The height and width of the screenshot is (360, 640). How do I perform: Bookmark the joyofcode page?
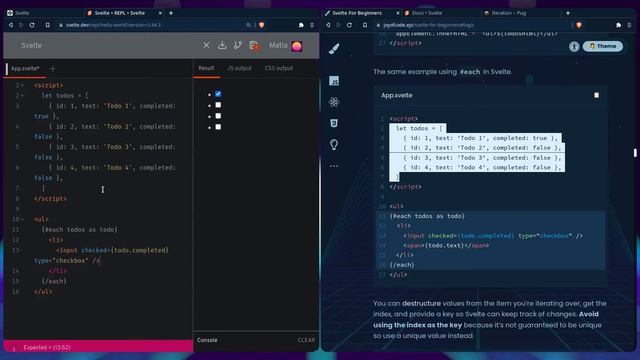click(365, 25)
